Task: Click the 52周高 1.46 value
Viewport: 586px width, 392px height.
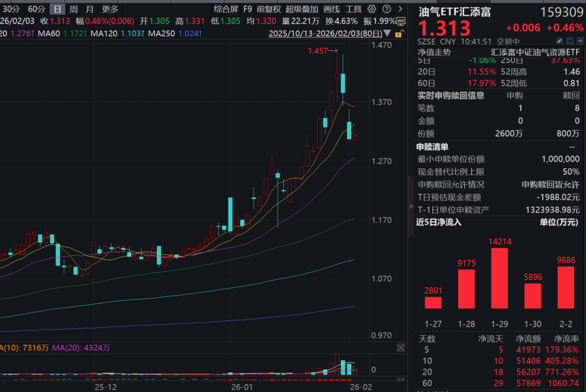Action: tap(572, 72)
